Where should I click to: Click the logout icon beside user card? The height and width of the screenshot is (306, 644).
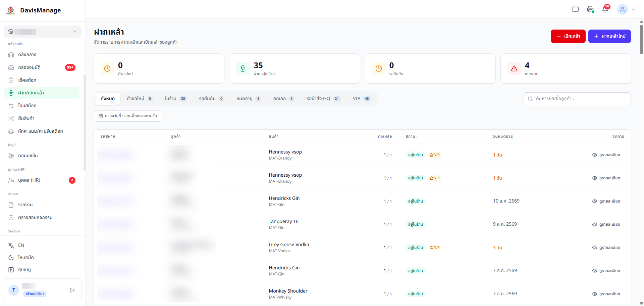[72, 290]
